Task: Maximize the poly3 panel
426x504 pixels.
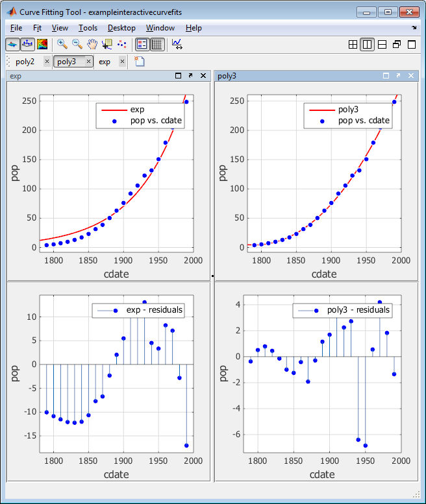Action: [386, 75]
